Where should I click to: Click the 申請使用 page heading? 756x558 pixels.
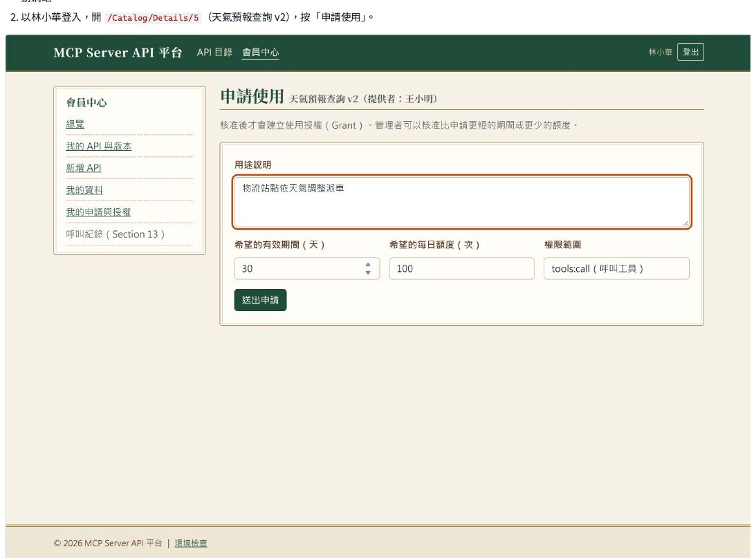(252, 96)
